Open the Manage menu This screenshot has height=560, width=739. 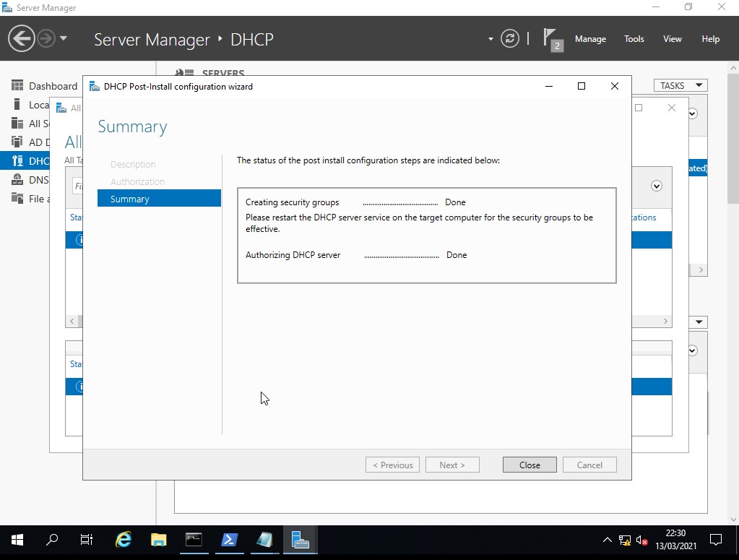coord(590,39)
